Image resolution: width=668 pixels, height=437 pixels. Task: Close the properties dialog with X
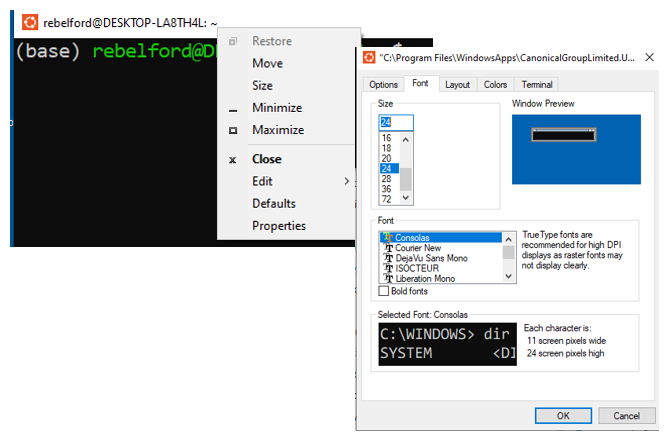coord(649,57)
